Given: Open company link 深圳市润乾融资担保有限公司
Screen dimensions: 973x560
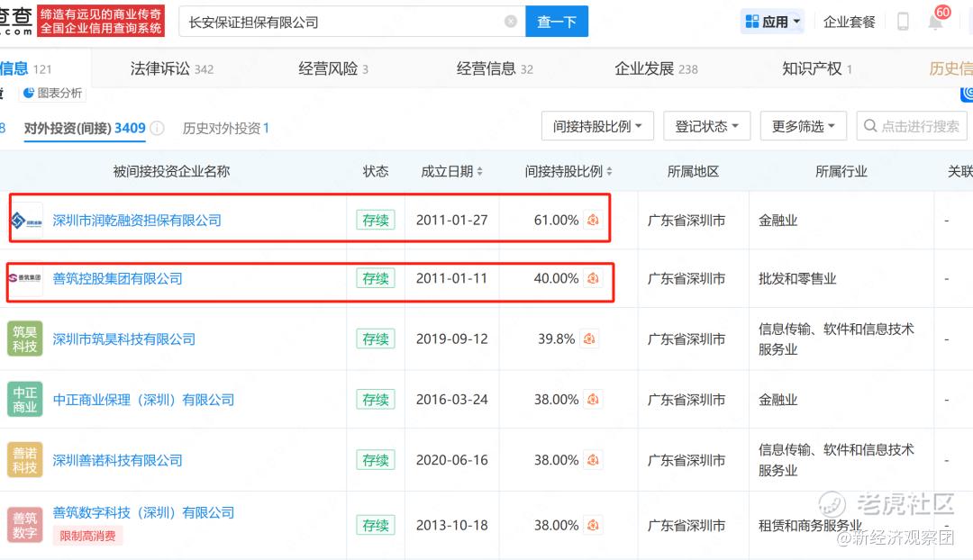Looking at the screenshot, I should (x=137, y=221).
